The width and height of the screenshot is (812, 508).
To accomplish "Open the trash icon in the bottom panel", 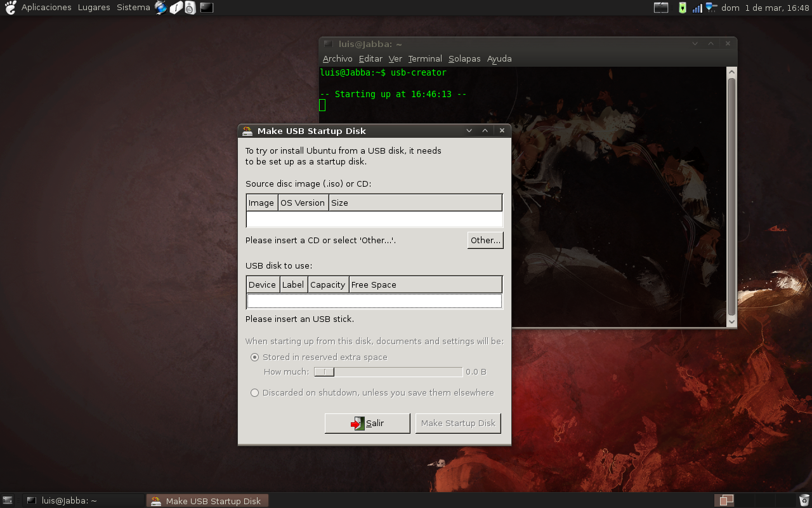I will pos(804,500).
